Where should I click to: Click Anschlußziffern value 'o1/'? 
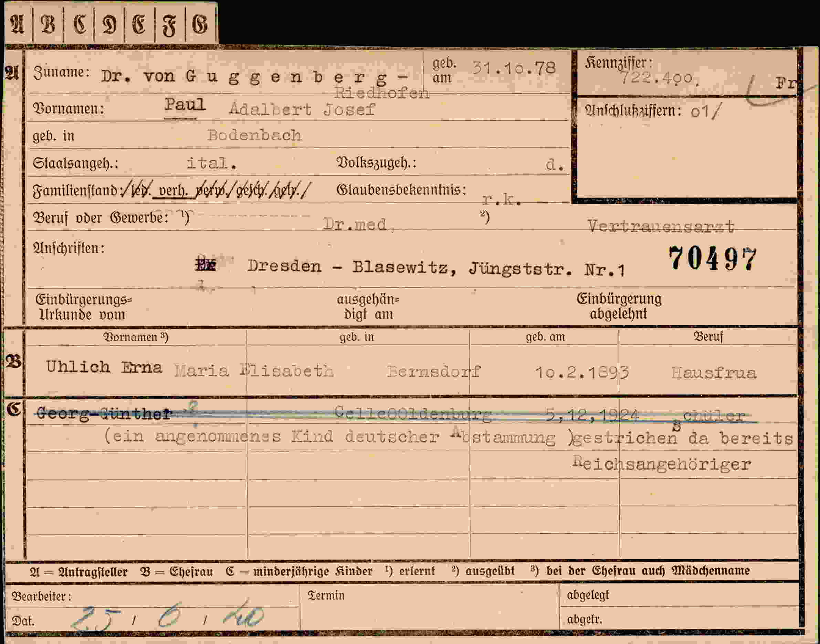[x=706, y=111]
